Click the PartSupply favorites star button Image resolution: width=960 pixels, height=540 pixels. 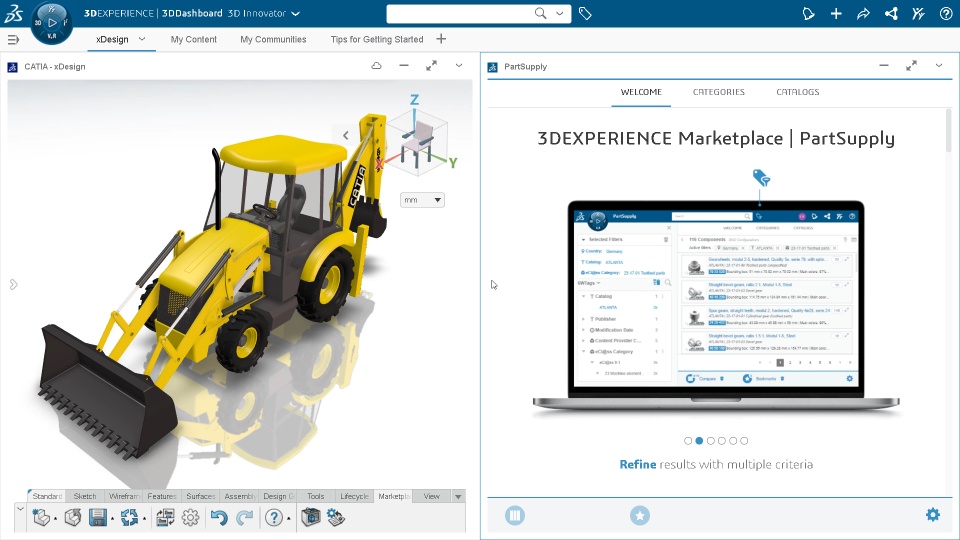point(640,516)
